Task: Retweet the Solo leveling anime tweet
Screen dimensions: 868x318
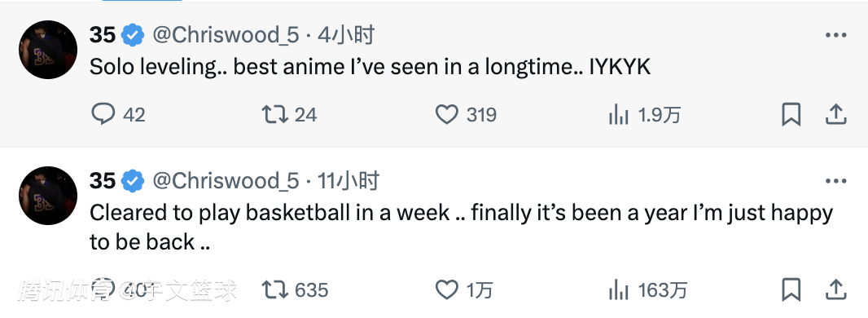Action: (274, 115)
